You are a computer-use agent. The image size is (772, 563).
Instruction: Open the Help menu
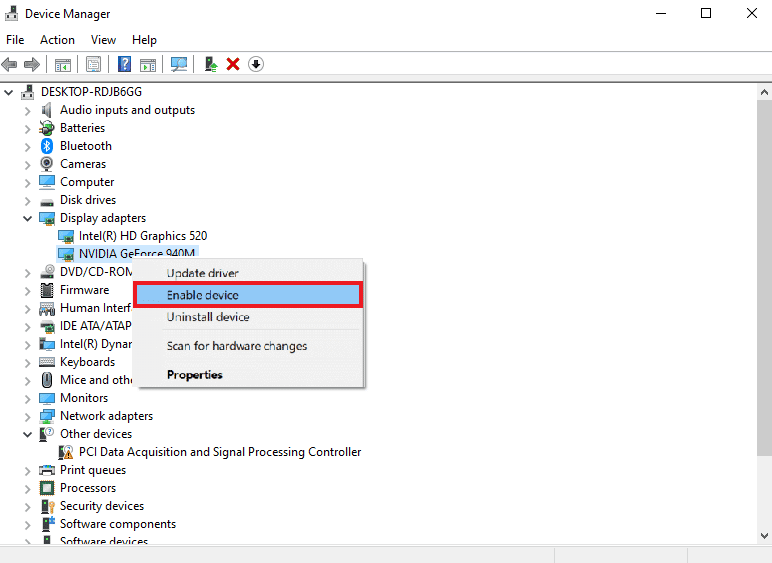144,40
